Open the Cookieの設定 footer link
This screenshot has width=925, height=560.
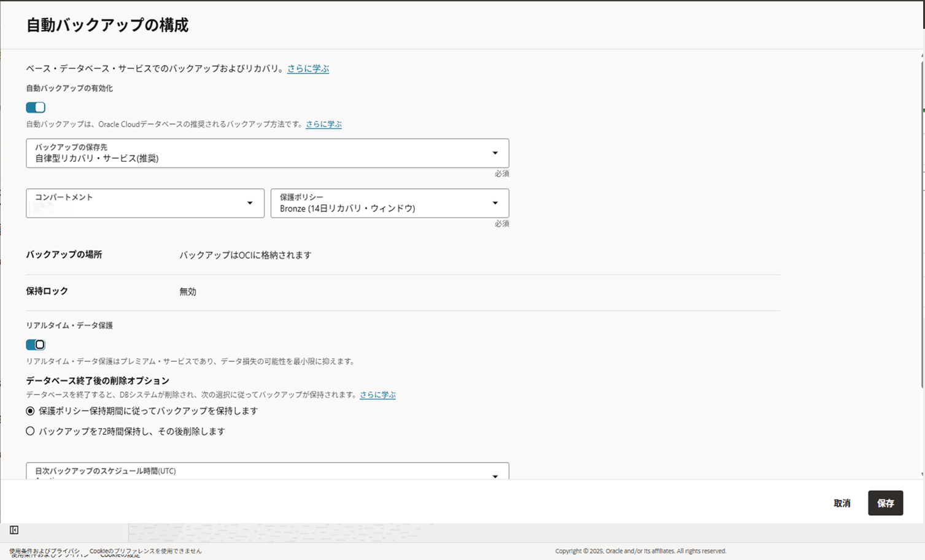tap(120, 554)
